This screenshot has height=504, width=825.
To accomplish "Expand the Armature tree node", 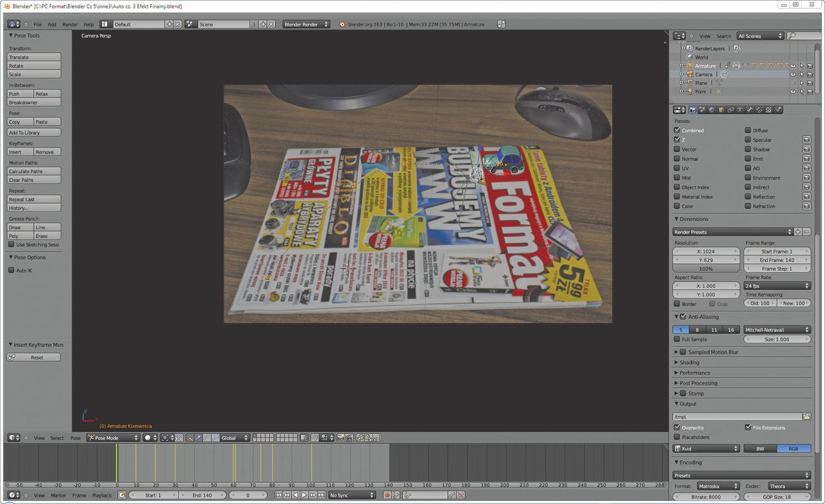I will click(x=681, y=66).
